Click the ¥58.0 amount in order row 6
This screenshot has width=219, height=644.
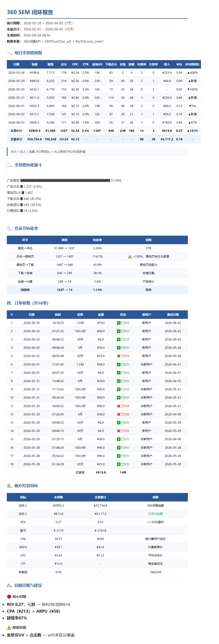point(101,365)
